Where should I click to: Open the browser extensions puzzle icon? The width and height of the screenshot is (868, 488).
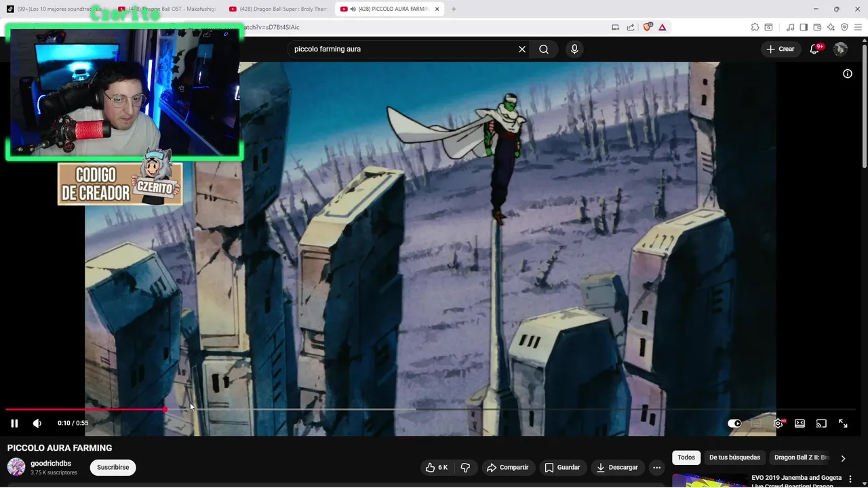755,27
